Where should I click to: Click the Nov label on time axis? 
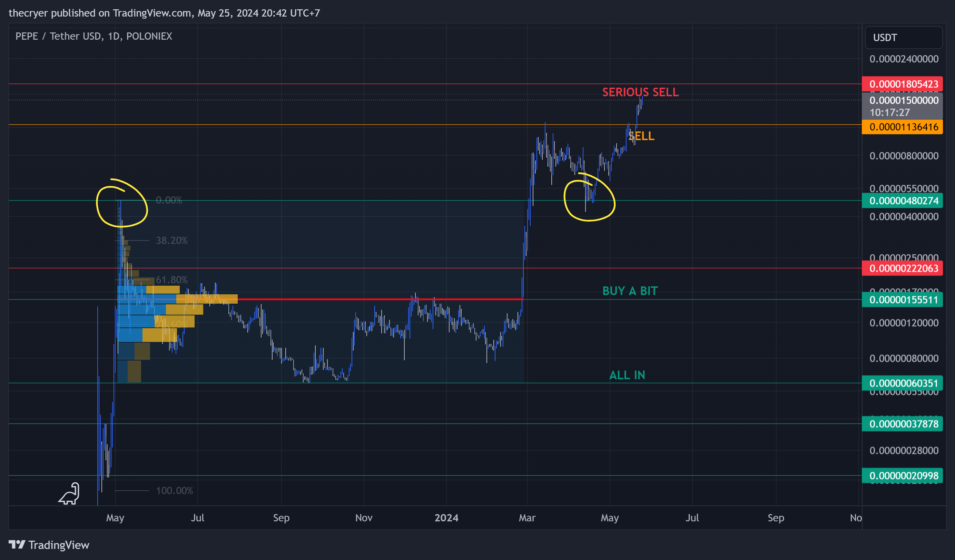(x=363, y=518)
